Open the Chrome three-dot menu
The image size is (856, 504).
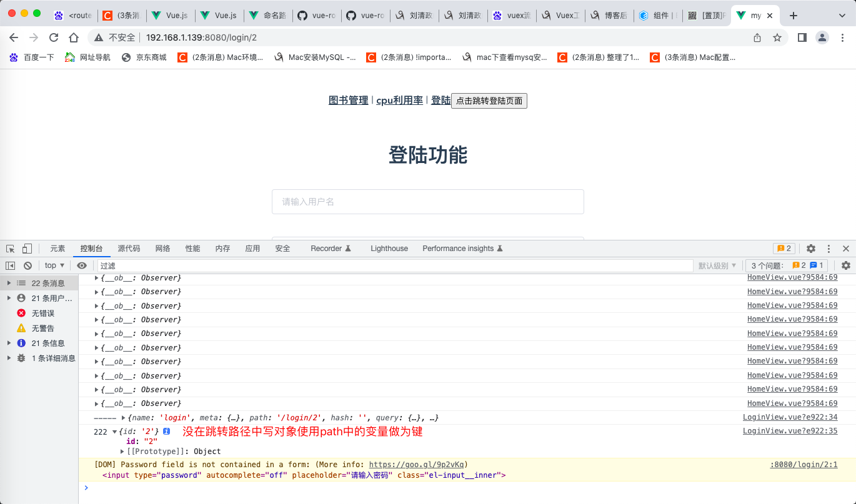(841, 37)
